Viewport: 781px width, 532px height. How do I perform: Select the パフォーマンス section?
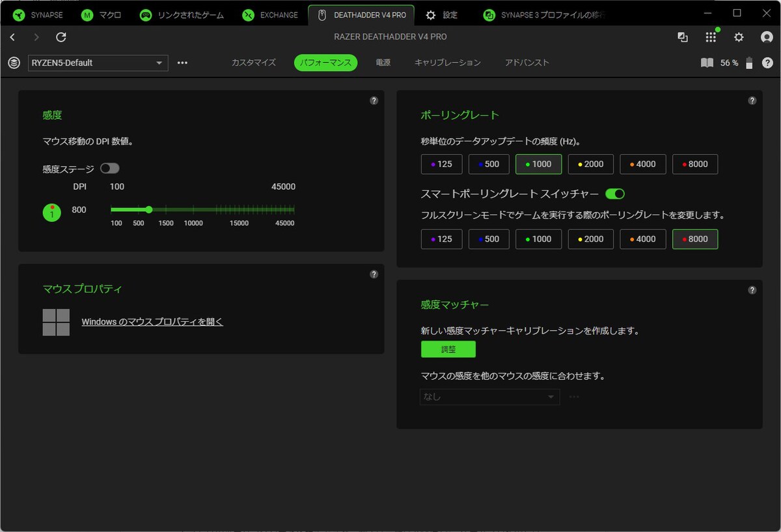coord(325,62)
